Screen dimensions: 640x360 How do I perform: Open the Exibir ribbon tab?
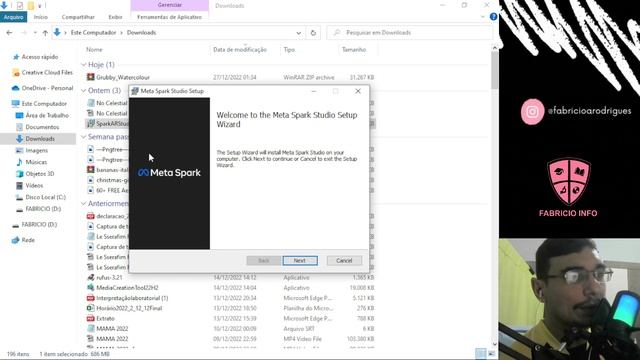click(x=115, y=17)
